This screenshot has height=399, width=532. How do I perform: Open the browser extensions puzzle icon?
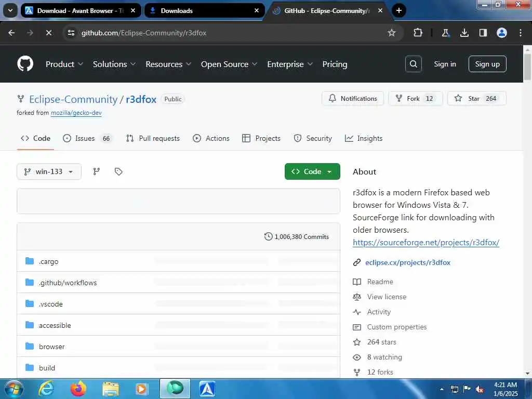click(x=418, y=33)
